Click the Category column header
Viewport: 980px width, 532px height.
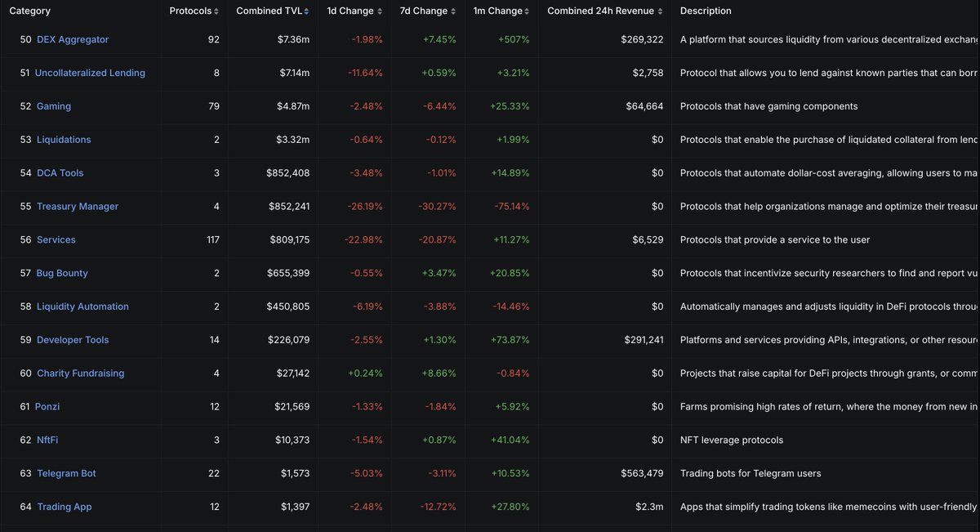click(x=29, y=11)
